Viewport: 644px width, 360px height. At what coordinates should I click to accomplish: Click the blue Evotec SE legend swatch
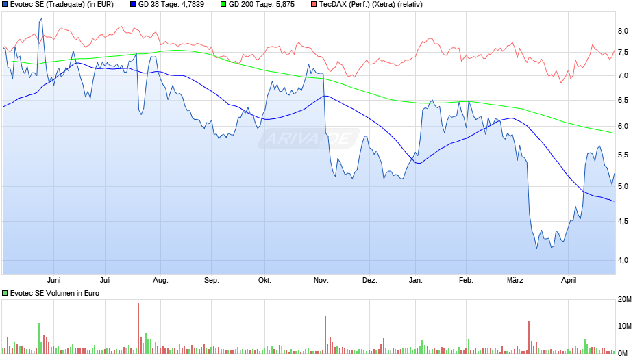(x=5, y=5)
